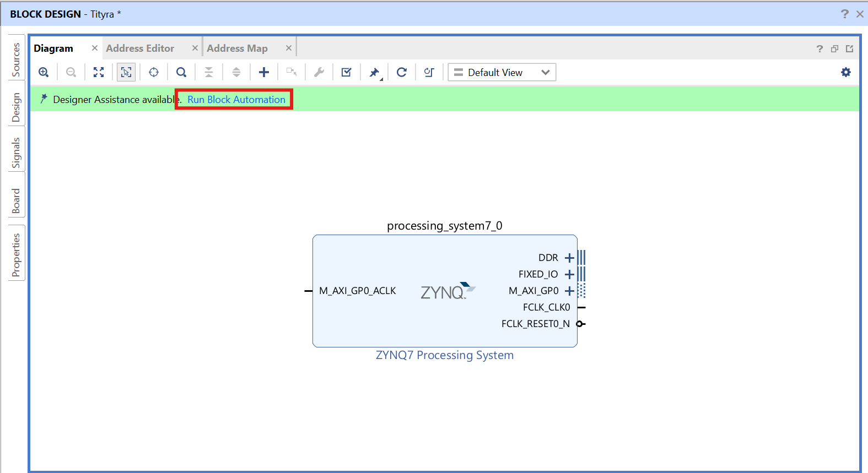Click the Zoom In magnifier icon
This screenshot has height=473, width=868.
point(44,72)
